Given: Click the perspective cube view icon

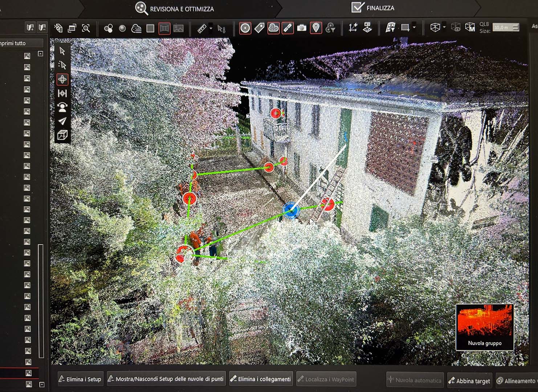Looking at the screenshot, I should [62, 135].
